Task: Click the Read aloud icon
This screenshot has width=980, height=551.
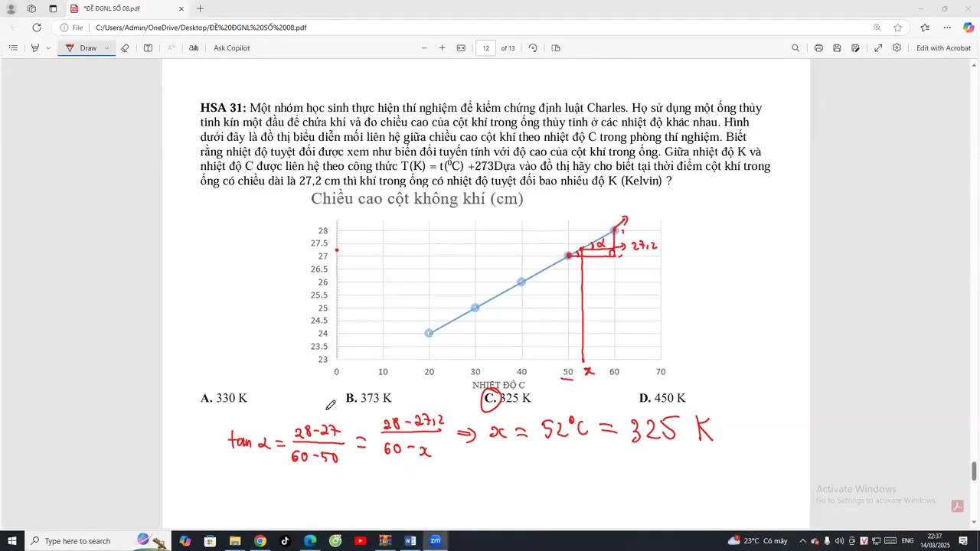Action: pos(171,47)
